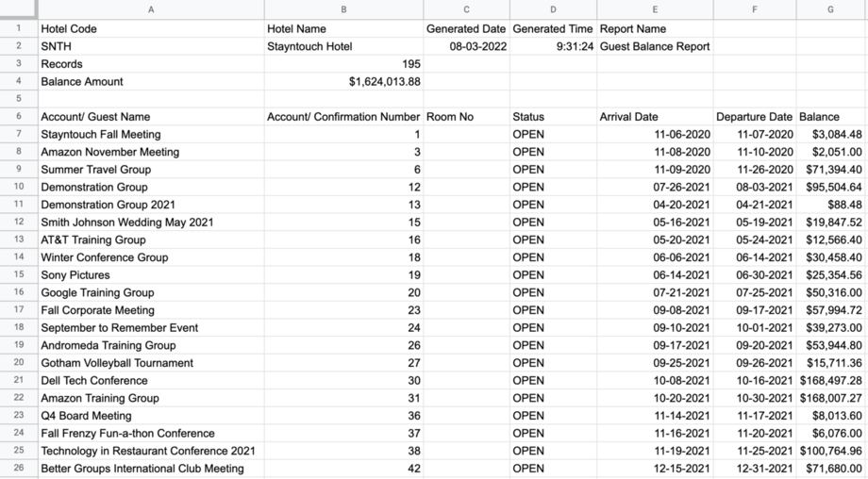Select the 'Demonstration Group 2021' cell
This screenshot has width=868, height=479.
tap(151, 205)
